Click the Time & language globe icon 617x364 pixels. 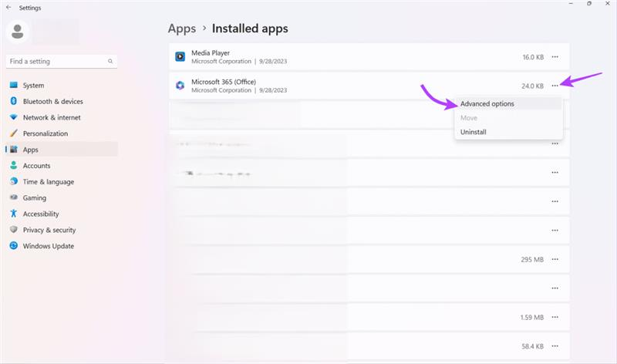pos(14,181)
